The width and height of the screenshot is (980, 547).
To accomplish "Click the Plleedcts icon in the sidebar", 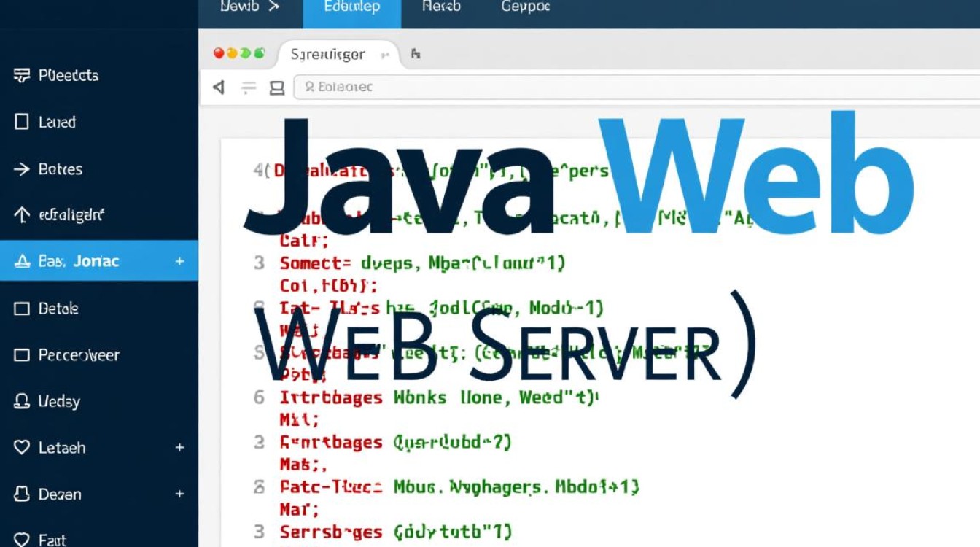I will click(x=22, y=75).
